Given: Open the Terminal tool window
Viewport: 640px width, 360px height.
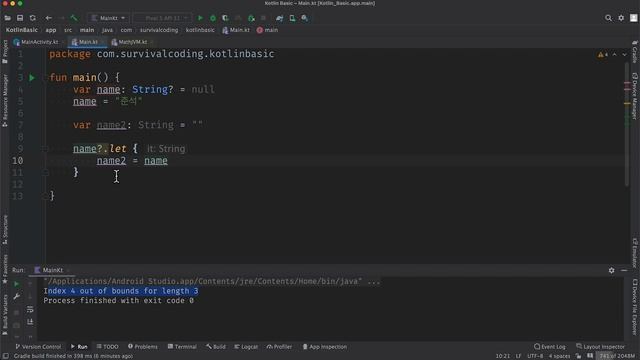Looking at the screenshot, I should click(x=182, y=347).
